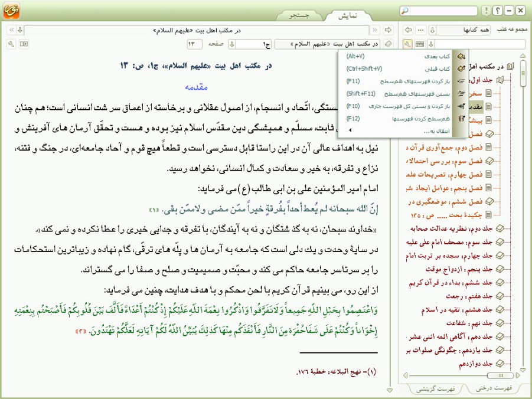Switch to the 'فهرست گزینشی' tab
532x399 pixels.
pyautogui.click(x=436, y=388)
